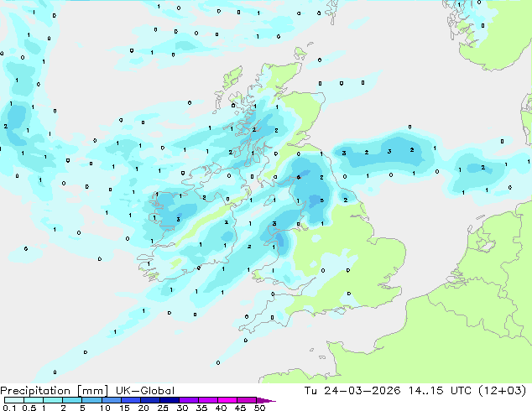The image size is (532, 411).
Task: Select the 5–10 mm legend color swatch
Action: pos(91,400)
